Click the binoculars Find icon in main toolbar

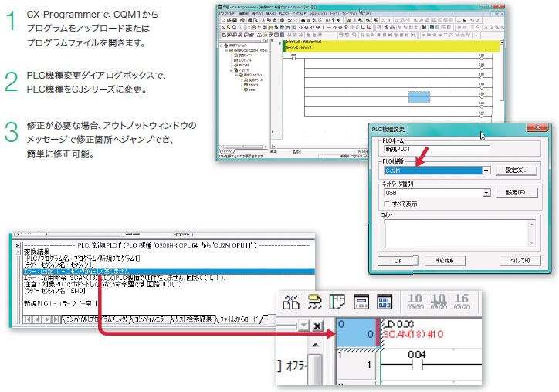tap(303, 20)
